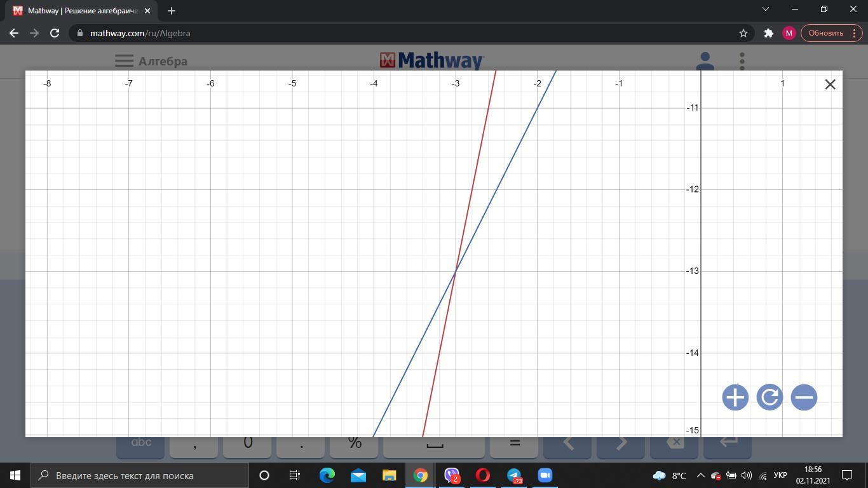
Task: Select the Mathway browser tab
Action: pos(80,11)
